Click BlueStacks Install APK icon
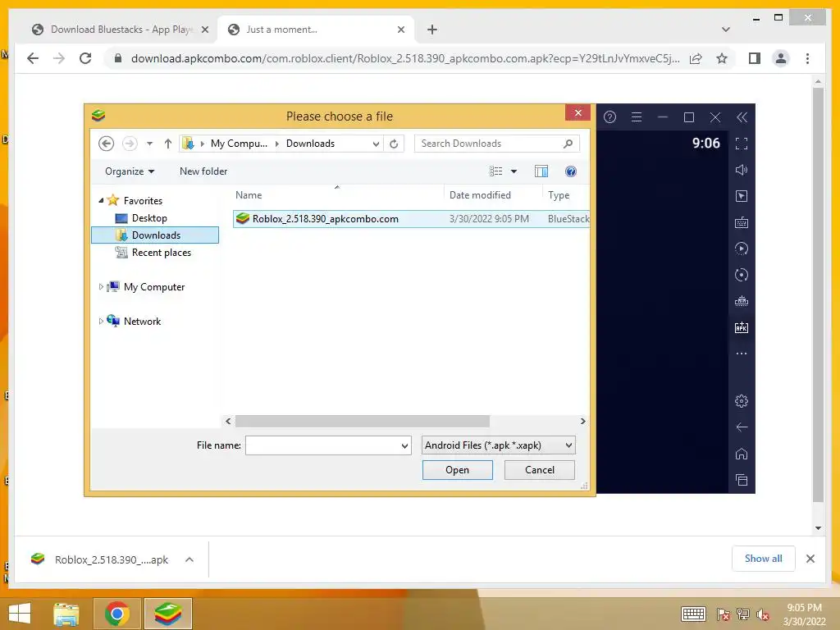The image size is (840, 630). click(x=742, y=327)
